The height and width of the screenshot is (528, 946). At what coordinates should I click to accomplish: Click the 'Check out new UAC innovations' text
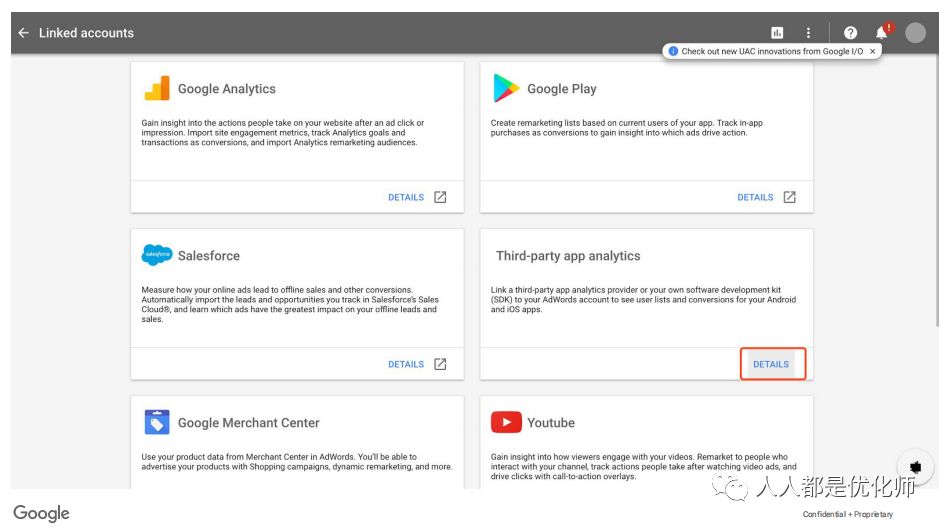pyautogui.click(x=772, y=51)
